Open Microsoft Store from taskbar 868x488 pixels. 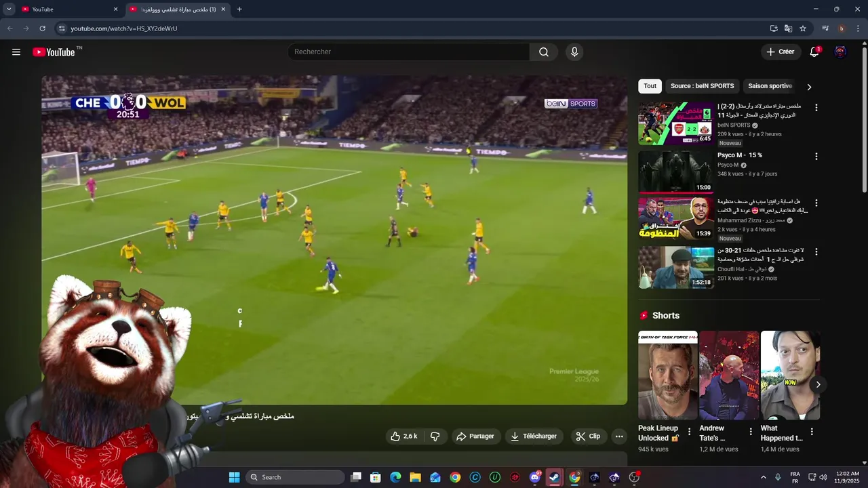click(376, 477)
